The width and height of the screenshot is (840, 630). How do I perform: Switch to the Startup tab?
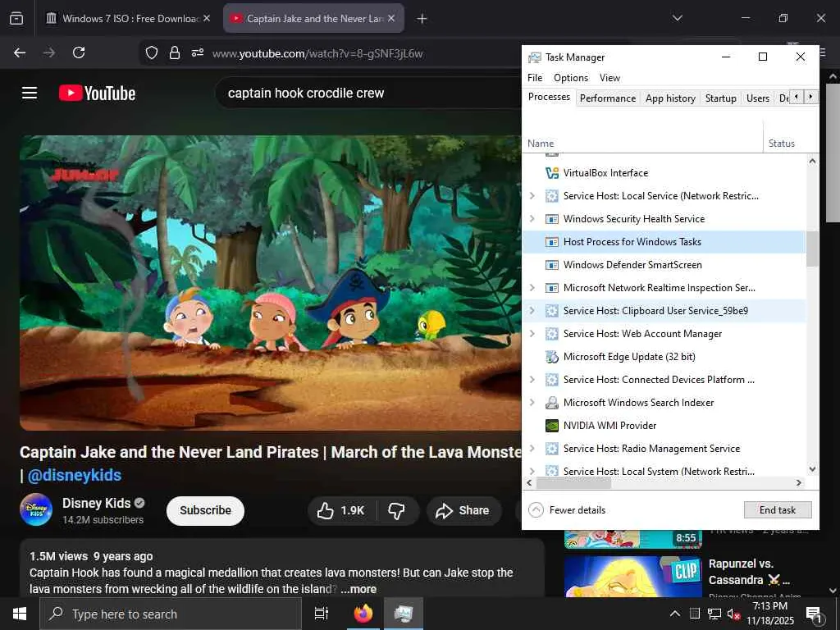tap(720, 98)
